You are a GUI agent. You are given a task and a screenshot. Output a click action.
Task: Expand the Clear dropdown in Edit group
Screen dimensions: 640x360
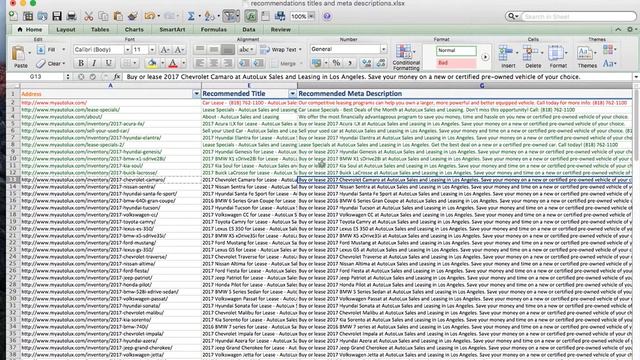pos(64,64)
